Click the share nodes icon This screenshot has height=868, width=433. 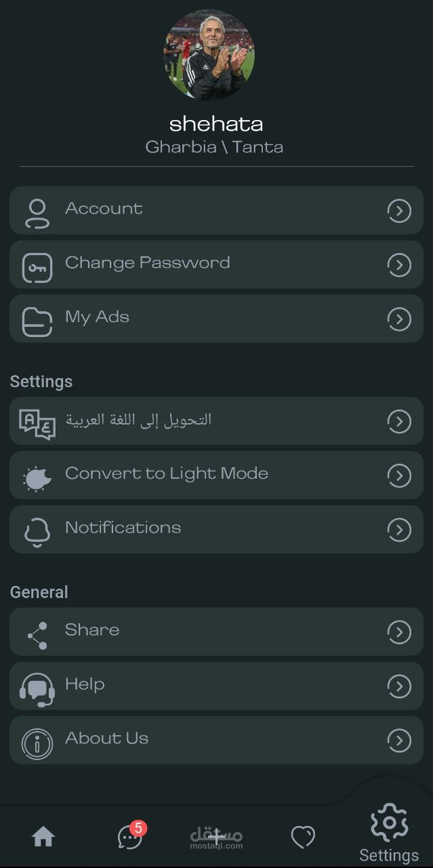[37, 635]
